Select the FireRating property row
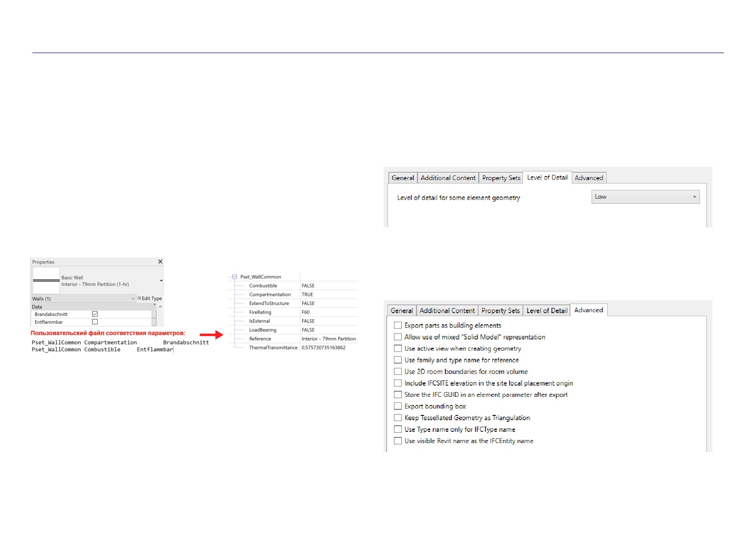The height and width of the screenshot is (535, 756). [x=293, y=312]
